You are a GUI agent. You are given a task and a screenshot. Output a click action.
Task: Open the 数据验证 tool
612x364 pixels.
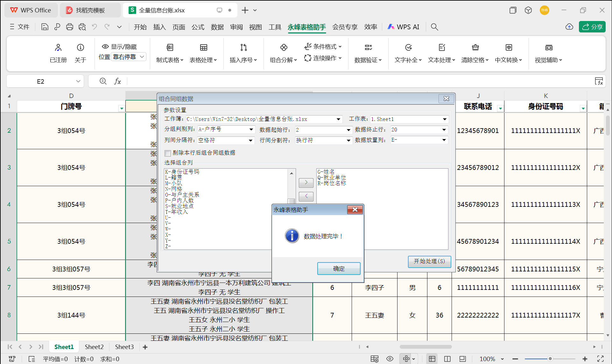[368, 53]
